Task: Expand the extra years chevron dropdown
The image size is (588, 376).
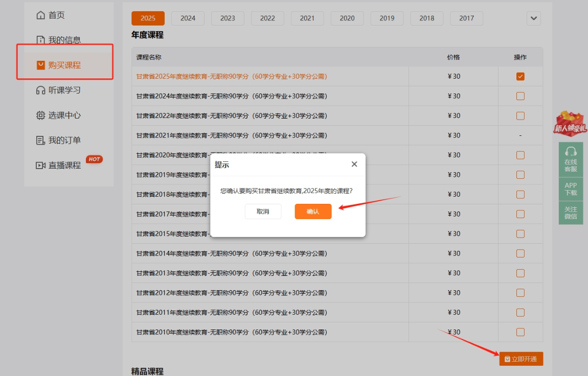Action: [533, 18]
